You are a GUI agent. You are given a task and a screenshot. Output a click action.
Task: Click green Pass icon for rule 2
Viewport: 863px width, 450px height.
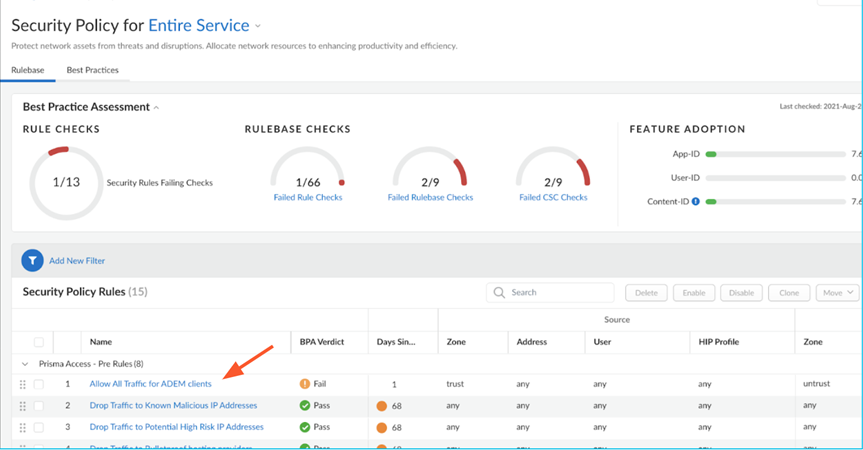[x=304, y=406]
